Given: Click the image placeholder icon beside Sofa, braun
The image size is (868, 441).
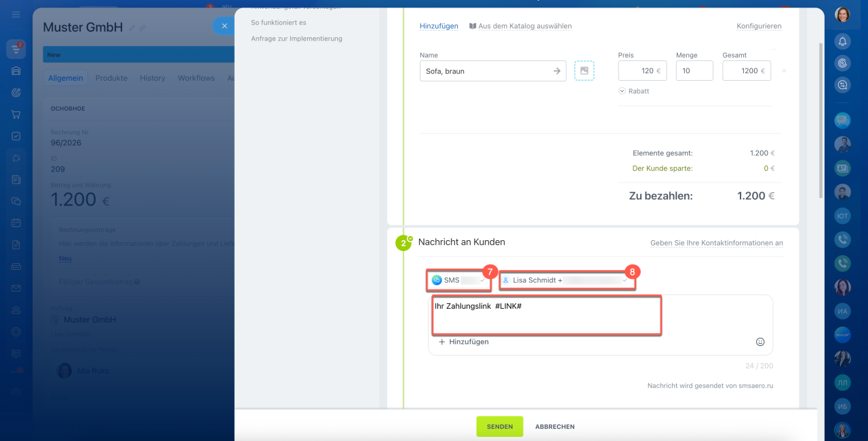Looking at the screenshot, I should (x=584, y=71).
